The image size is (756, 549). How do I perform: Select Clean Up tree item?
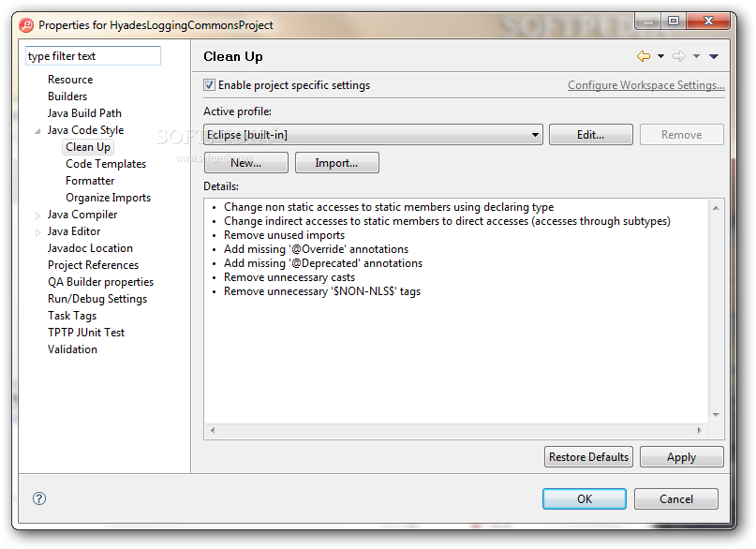[88, 147]
